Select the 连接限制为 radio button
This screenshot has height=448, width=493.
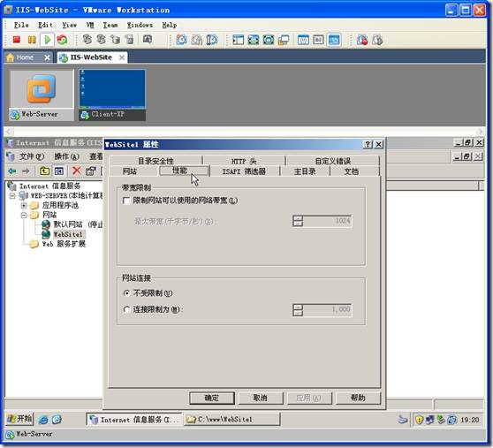click(x=126, y=309)
